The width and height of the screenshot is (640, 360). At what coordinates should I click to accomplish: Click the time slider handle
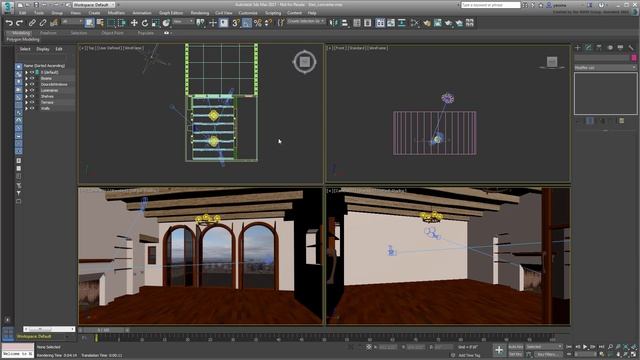[104, 330]
